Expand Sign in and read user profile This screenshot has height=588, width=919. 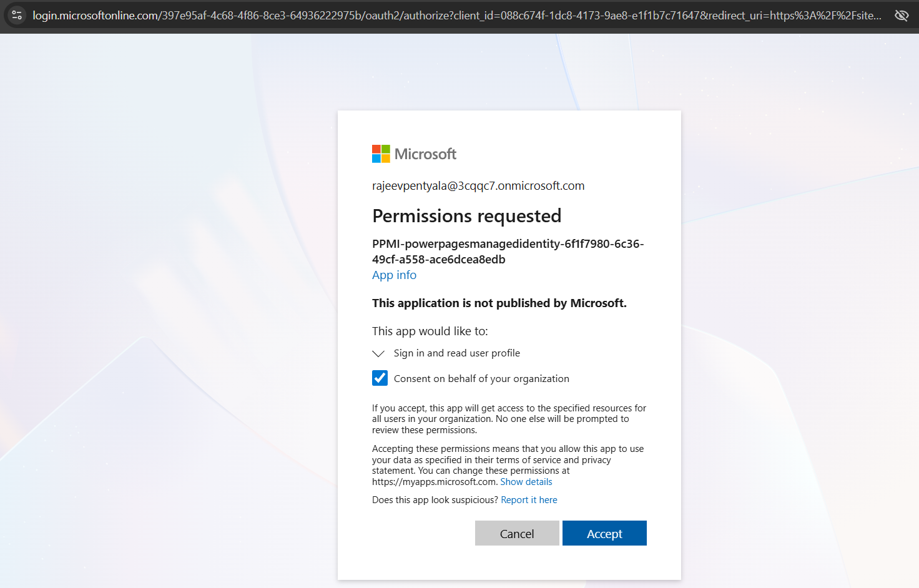(456, 353)
